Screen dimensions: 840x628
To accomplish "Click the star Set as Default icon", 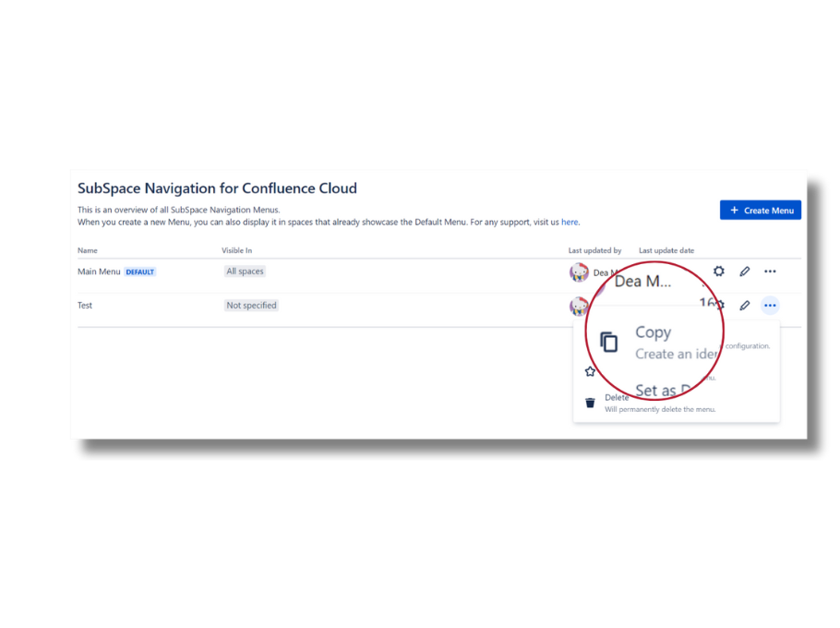I will (590, 371).
